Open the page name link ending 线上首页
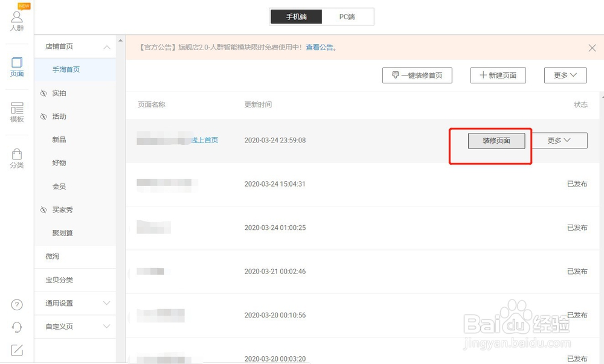 click(205, 140)
